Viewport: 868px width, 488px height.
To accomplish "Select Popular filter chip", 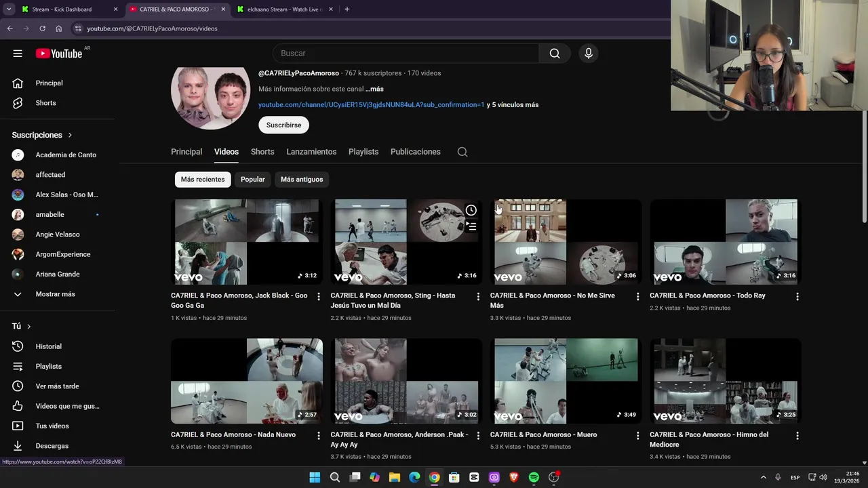I will click(253, 180).
